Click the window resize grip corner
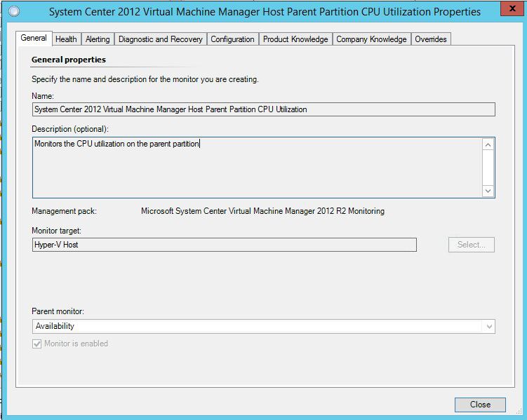This screenshot has width=527, height=420. coord(519,412)
